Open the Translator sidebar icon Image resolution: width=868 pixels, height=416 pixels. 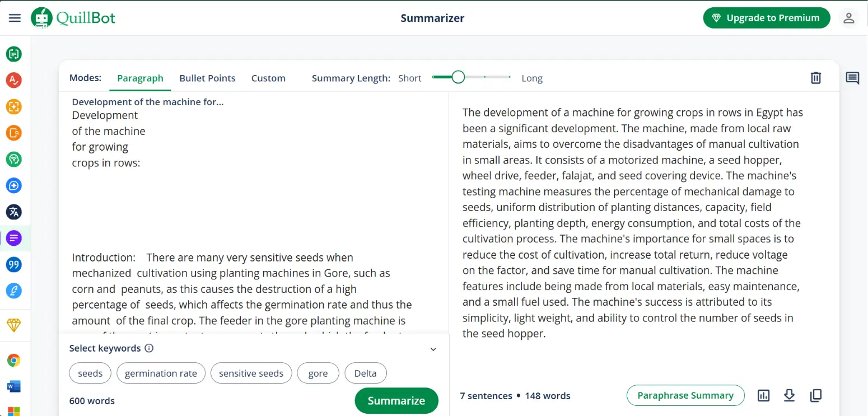coord(14,212)
